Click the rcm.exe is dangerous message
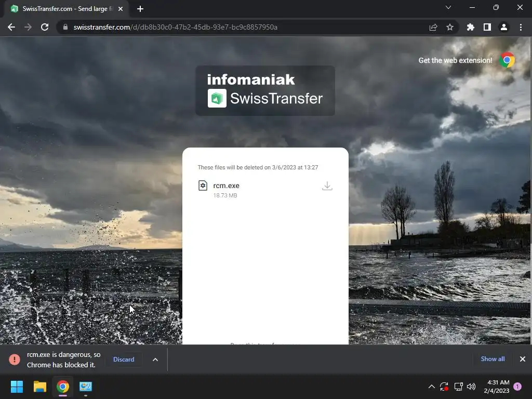 point(64,360)
